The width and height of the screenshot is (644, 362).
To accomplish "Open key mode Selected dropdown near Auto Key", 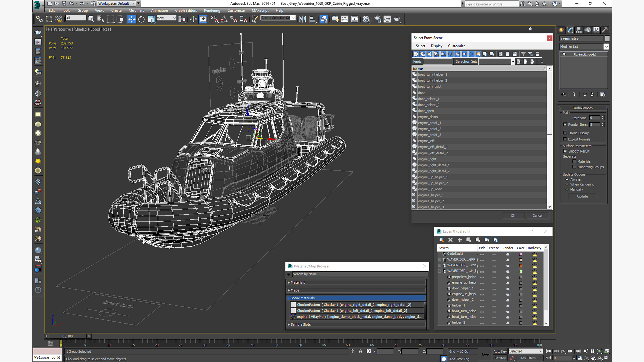I will point(526,351).
